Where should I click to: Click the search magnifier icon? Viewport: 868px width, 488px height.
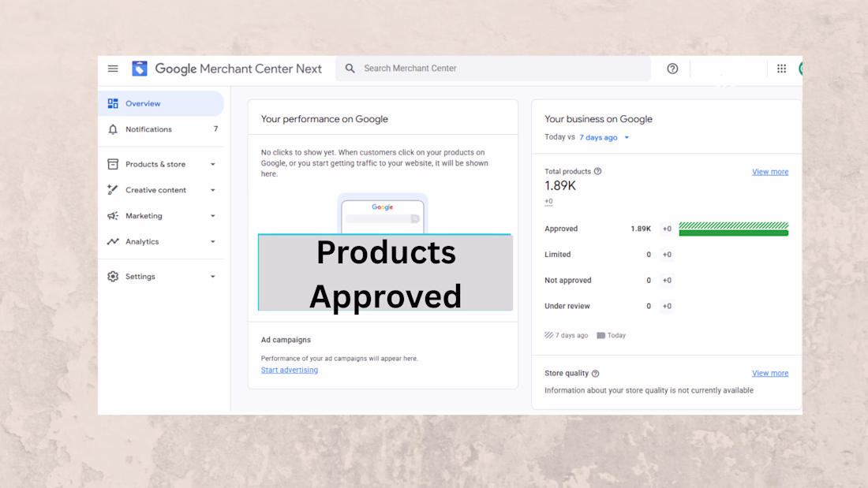[x=350, y=69]
